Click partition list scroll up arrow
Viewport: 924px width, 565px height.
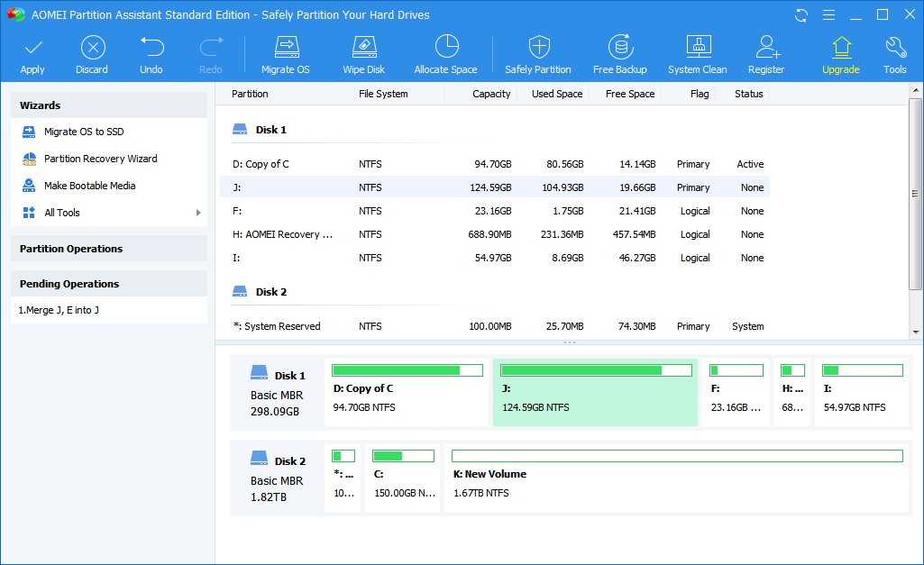point(916,90)
